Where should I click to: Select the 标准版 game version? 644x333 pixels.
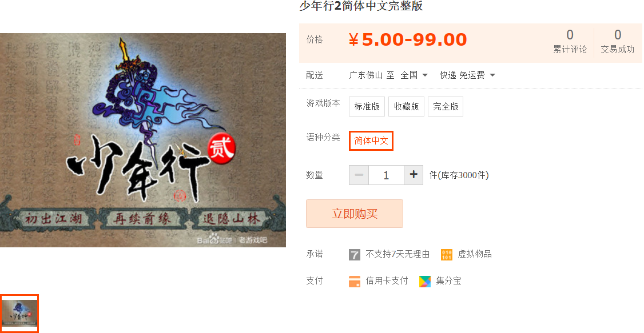367,107
